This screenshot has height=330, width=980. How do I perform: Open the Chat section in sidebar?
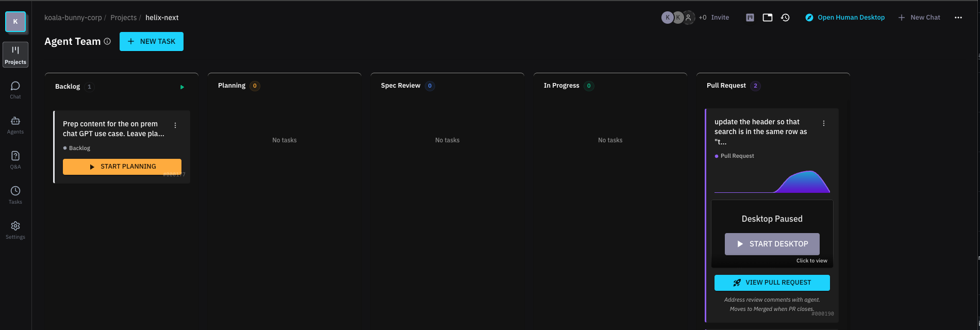[x=15, y=90]
